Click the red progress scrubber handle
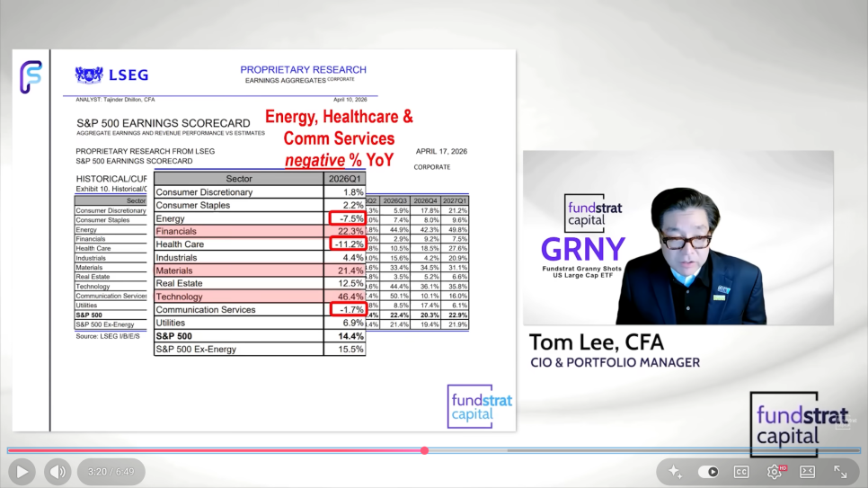 (x=425, y=450)
